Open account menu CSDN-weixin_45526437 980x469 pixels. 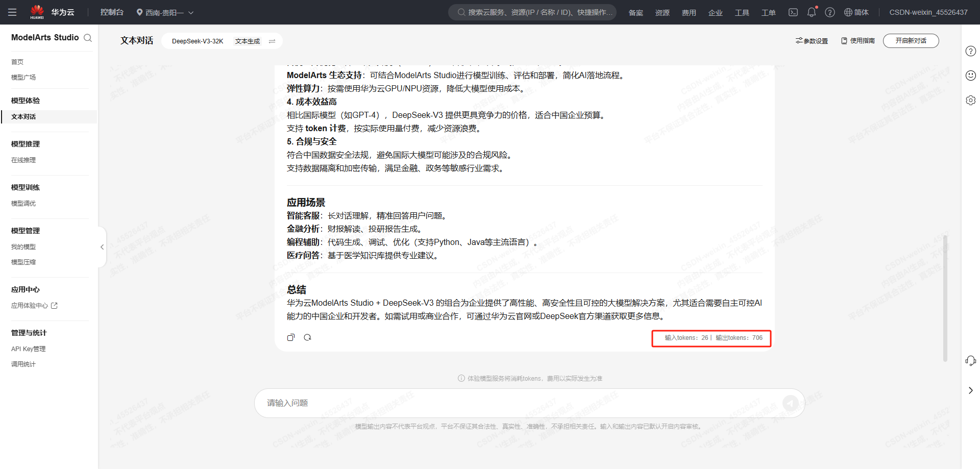pos(928,12)
